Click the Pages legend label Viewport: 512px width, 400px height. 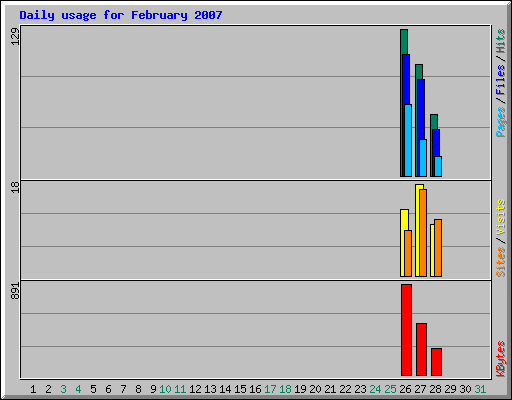tap(500, 122)
